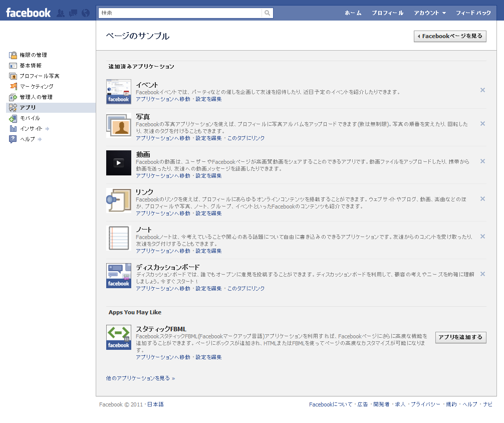
Task: Click the アプリを追加する button
Action: [460, 337]
